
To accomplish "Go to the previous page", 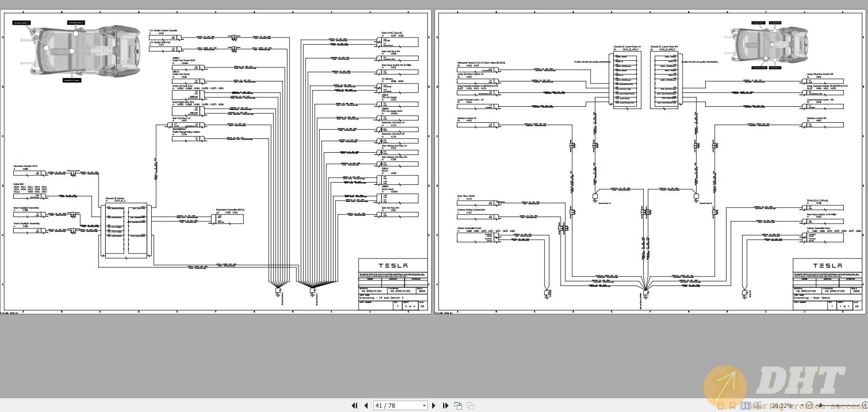I will coord(366,405).
